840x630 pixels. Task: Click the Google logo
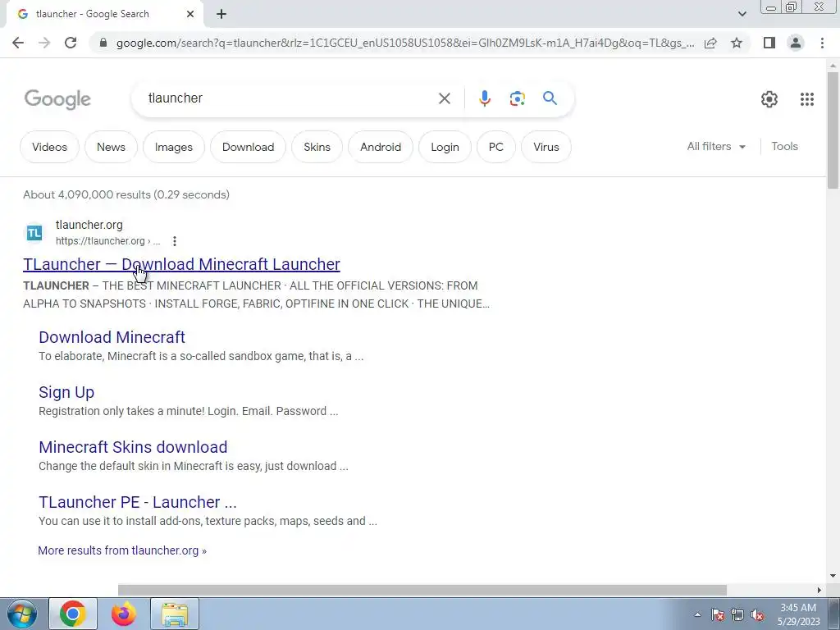[x=58, y=99]
